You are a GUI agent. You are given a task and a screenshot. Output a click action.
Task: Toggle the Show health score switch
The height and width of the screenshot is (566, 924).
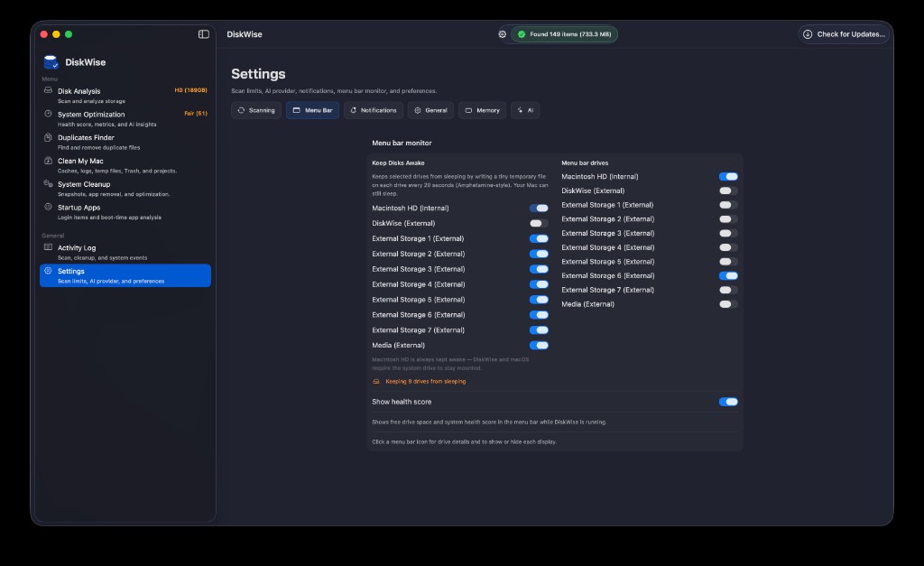(x=728, y=402)
